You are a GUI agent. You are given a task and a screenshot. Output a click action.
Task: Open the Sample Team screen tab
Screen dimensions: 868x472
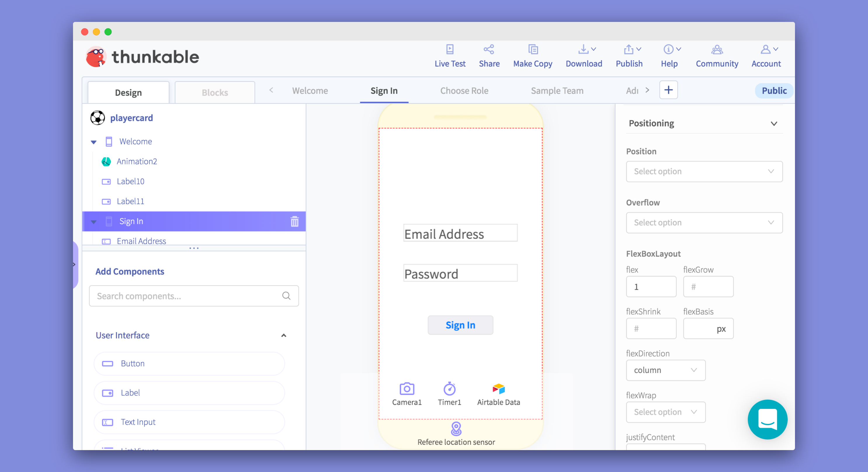pyautogui.click(x=557, y=91)
